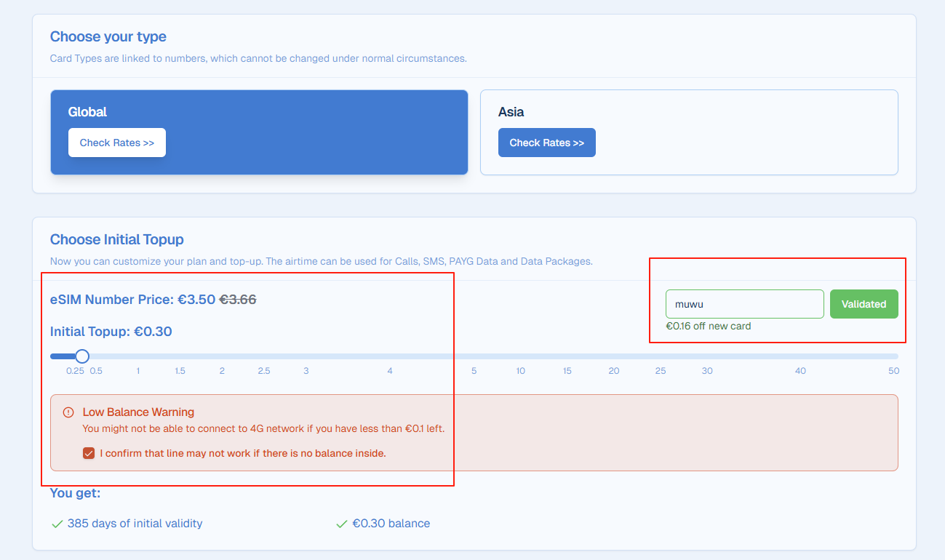945x560 pixels.
Task: Uncheck the line may not work confirmation
Action: pyautogui.click(x=89, y=453)
